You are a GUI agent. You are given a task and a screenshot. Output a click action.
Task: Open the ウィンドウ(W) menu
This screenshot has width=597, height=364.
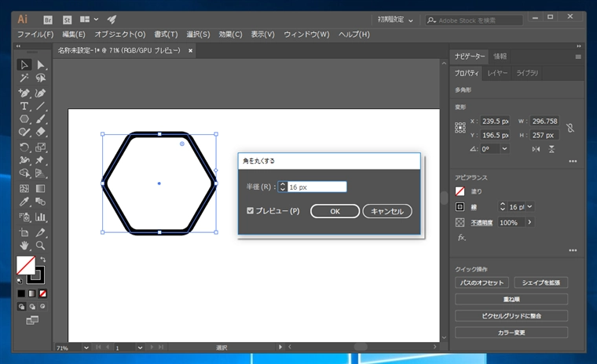(306, 35)
